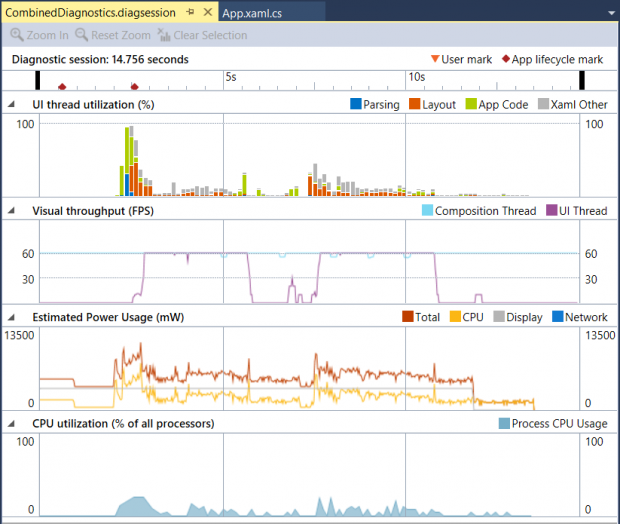Viewport: 620px width, 524px height.
Task: Click the left black selection handle on timeline
Action: pos(39,80)
